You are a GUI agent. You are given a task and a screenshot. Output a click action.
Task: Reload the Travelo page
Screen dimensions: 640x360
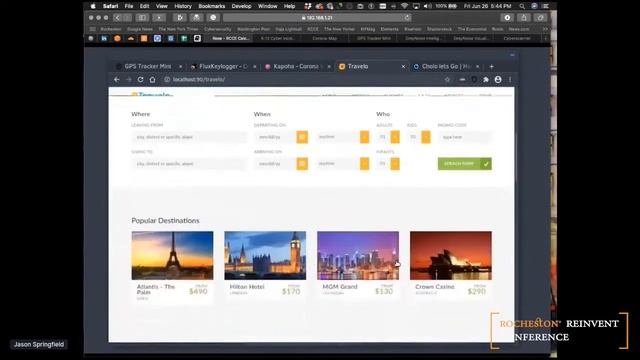(140, 80)
